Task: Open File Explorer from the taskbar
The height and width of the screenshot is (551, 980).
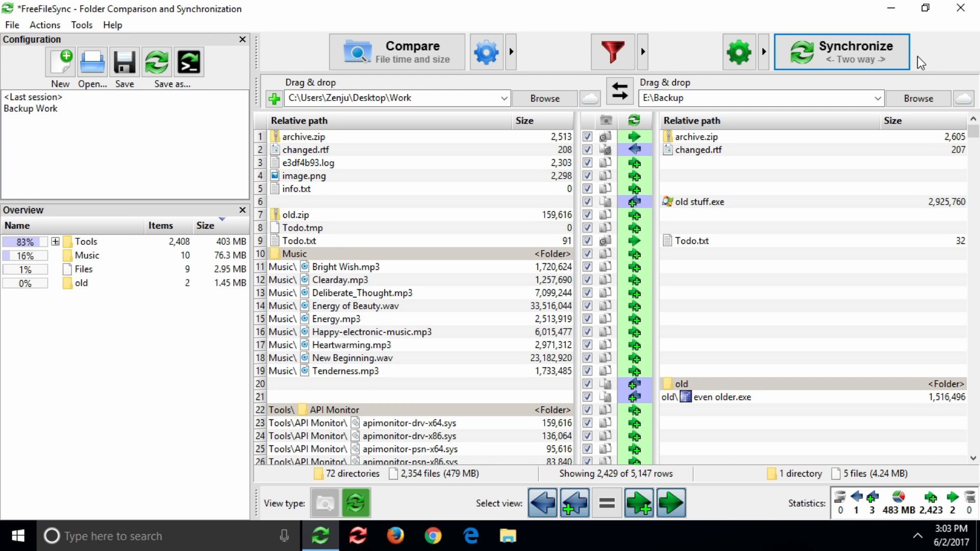Action: [x=508, y=536]
